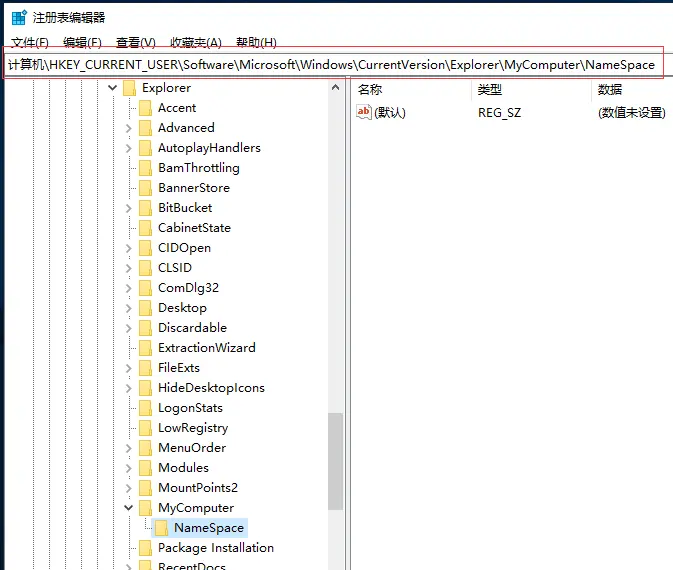673x570 pixels.
Task: Select the MountPoints2 key
Action: click(x=197, y=488)
